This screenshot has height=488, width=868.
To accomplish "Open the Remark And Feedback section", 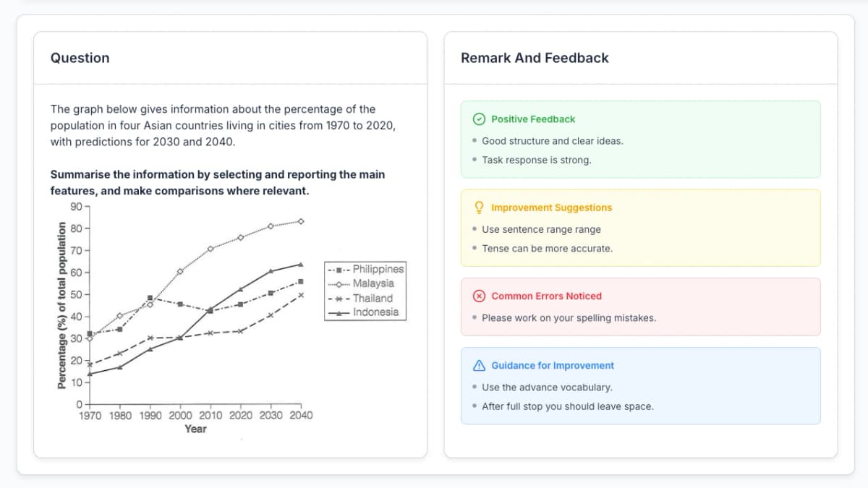I will (535, 57).
